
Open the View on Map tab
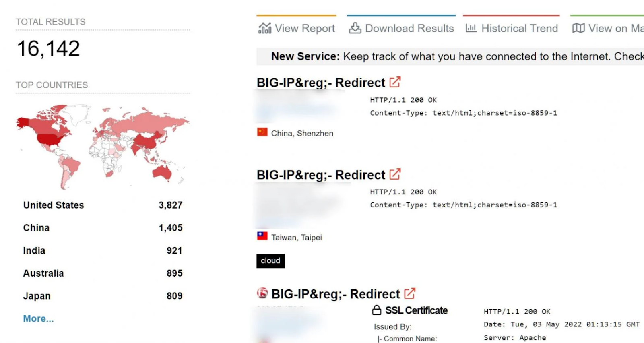point(607,28)
